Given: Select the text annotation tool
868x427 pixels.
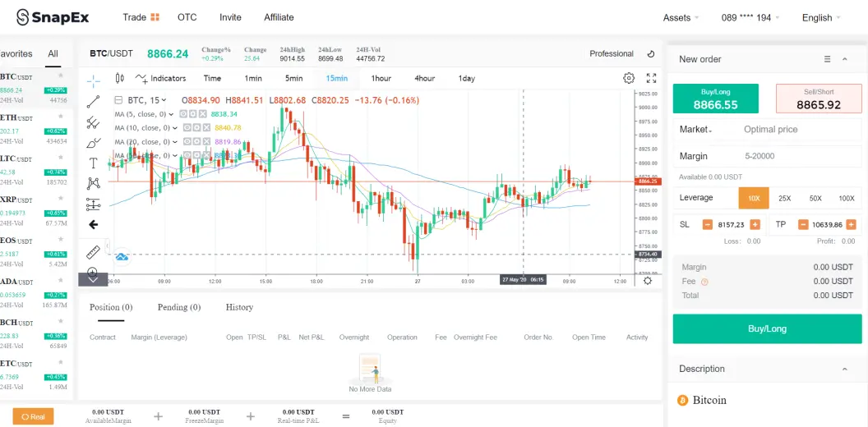Looking at the screenshot, I should [x=93, y=163].
